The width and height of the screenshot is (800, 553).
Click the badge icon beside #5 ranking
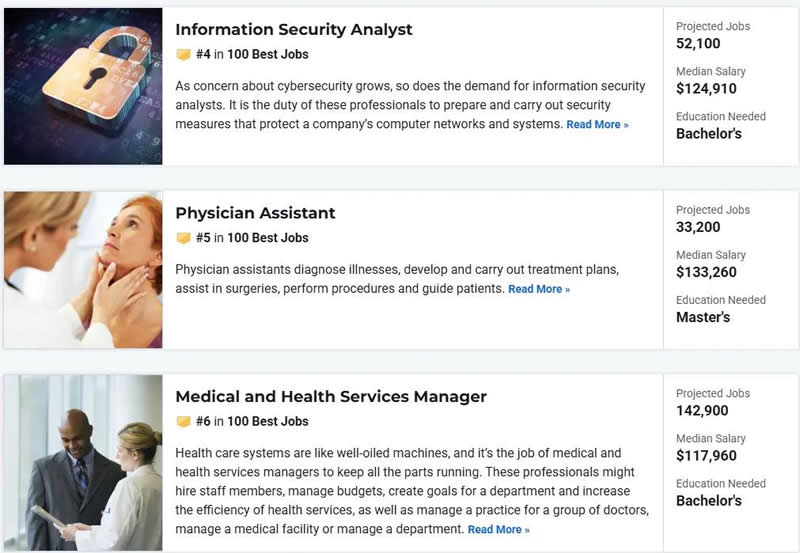tap(183, 238)
